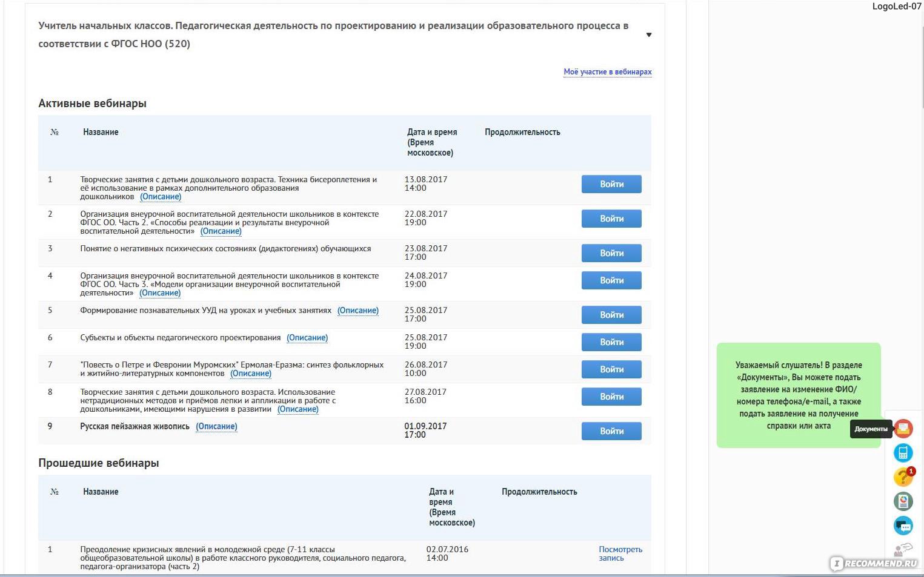Click Продолжительность header in active webinars table
The height and width of the screenshot is (577, 924).
[522, 132]
